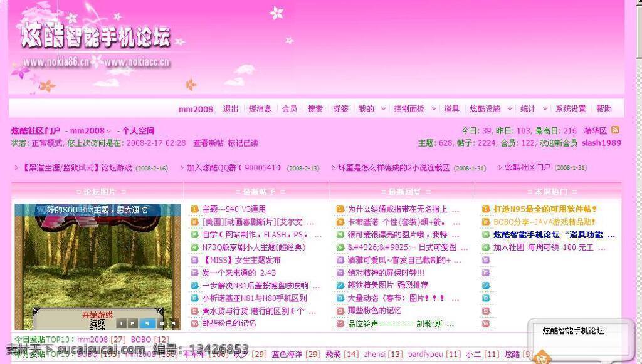642x364 pixels.
Task: Select the 本周热门 column header
Action: (x=551, y=192)
